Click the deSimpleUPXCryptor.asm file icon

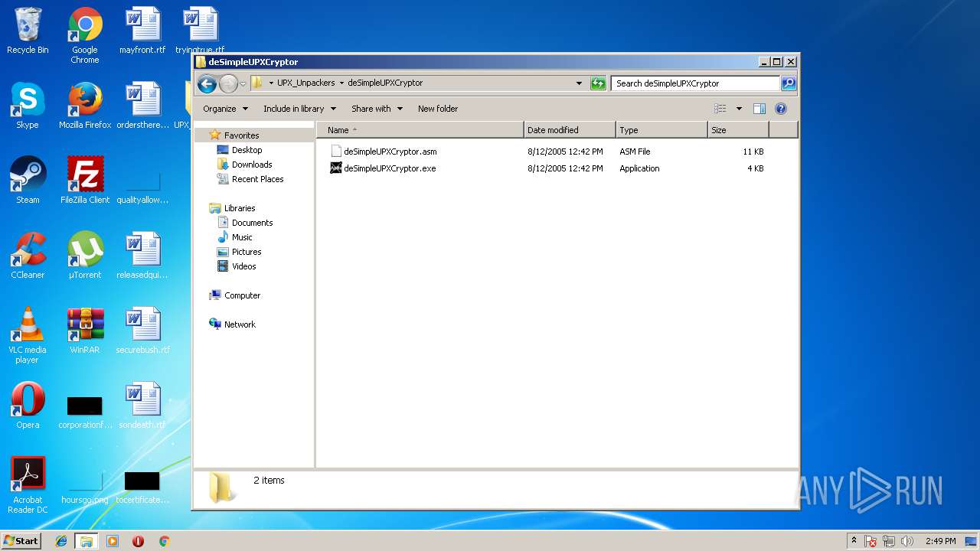click(x=335, y=151)
